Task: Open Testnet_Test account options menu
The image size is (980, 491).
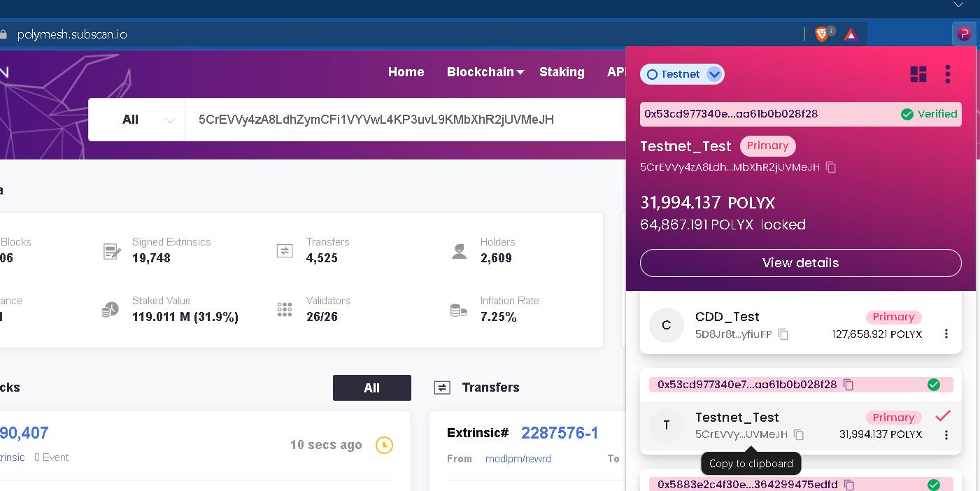Action: pyautogui.click(x=946, y=435)
